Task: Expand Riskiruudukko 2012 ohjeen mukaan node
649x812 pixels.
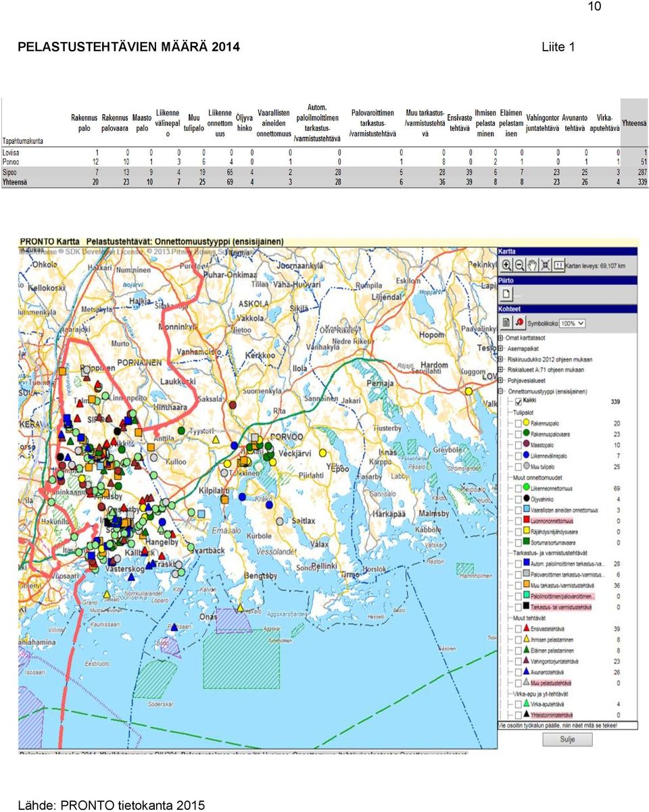Action: point(501,359)
